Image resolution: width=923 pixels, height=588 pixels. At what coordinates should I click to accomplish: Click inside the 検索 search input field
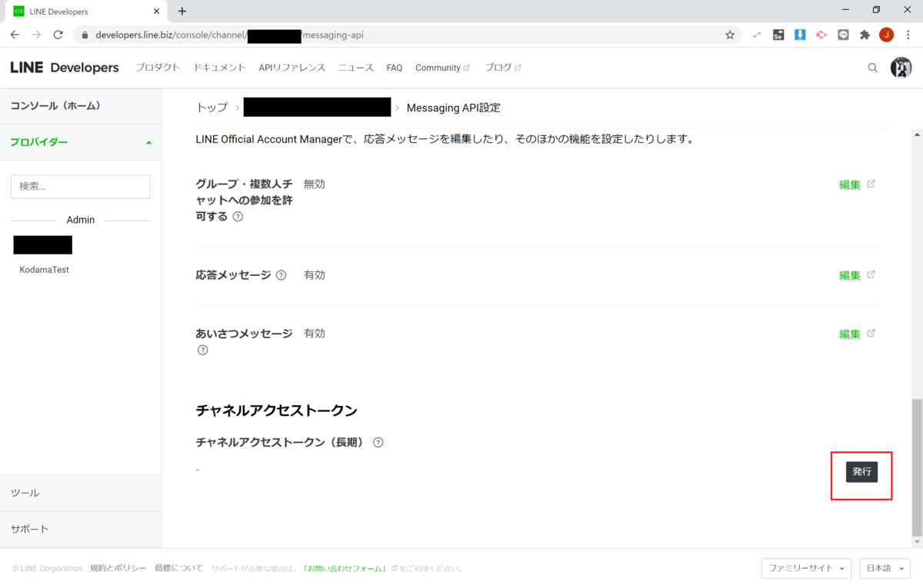pyautogui.click(x=80, y=187)
